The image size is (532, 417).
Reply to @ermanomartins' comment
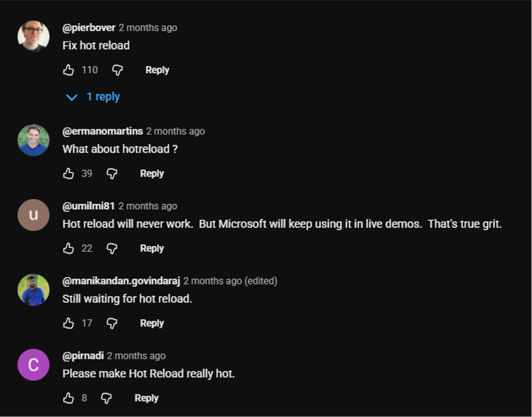pos(151,173)
